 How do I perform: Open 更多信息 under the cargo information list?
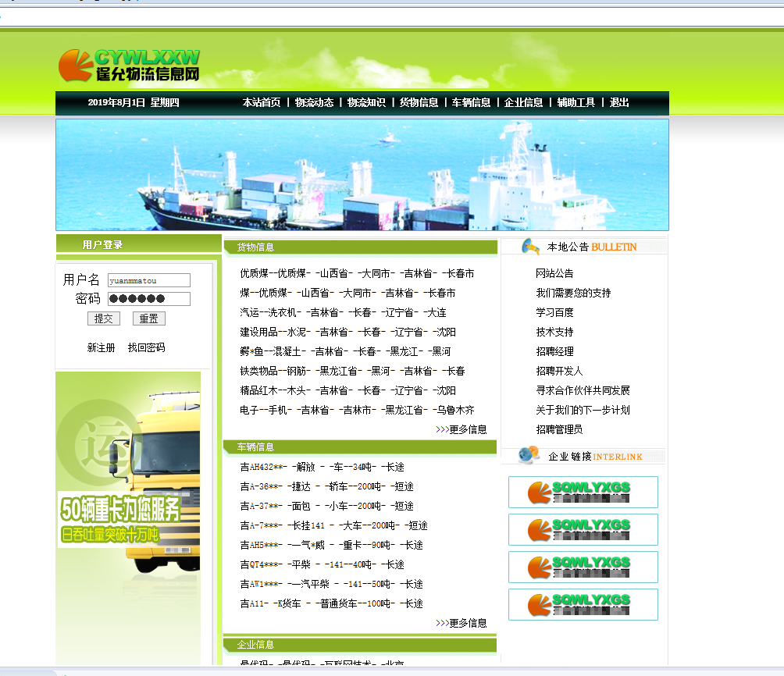pyautogui.click(x=468, y=429)
